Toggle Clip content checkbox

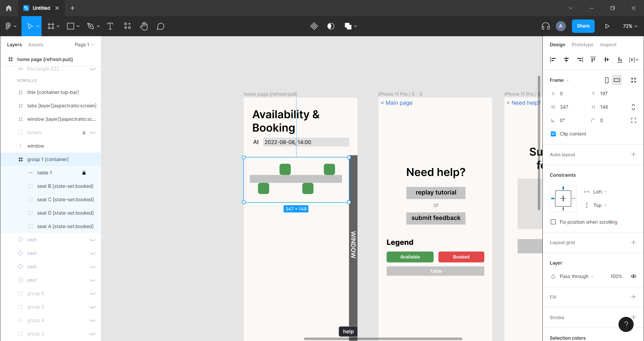553,134
